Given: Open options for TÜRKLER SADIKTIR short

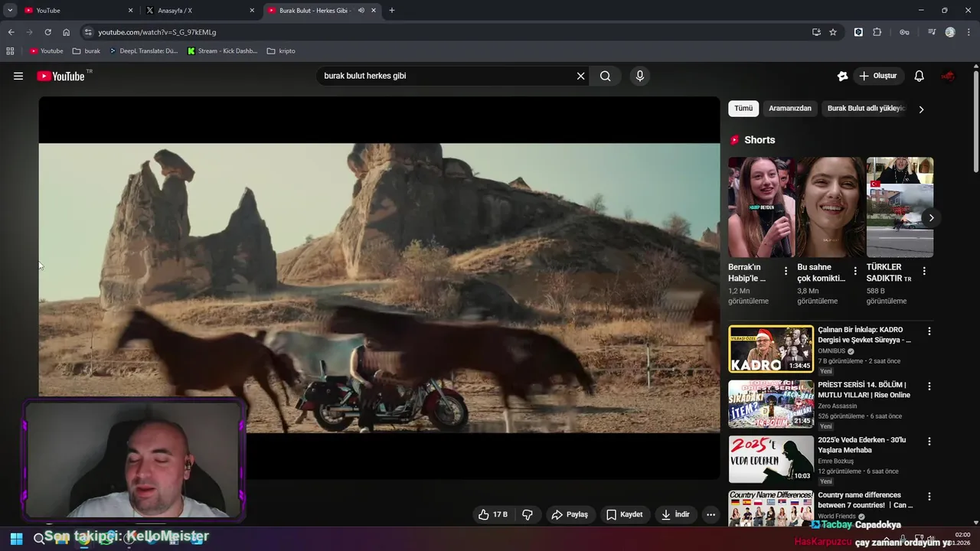Looking at the screenshot, I should (924, 271).
